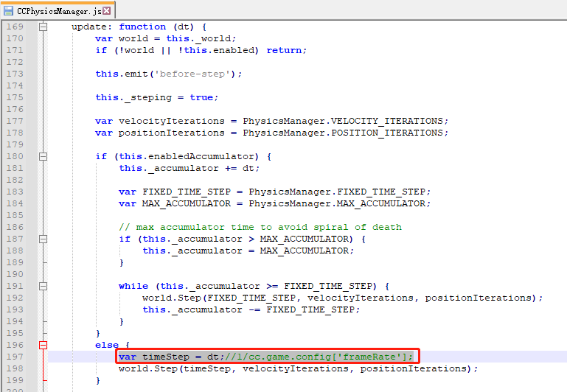Click 'update: function (dt) {' text

tap(139, 27)
